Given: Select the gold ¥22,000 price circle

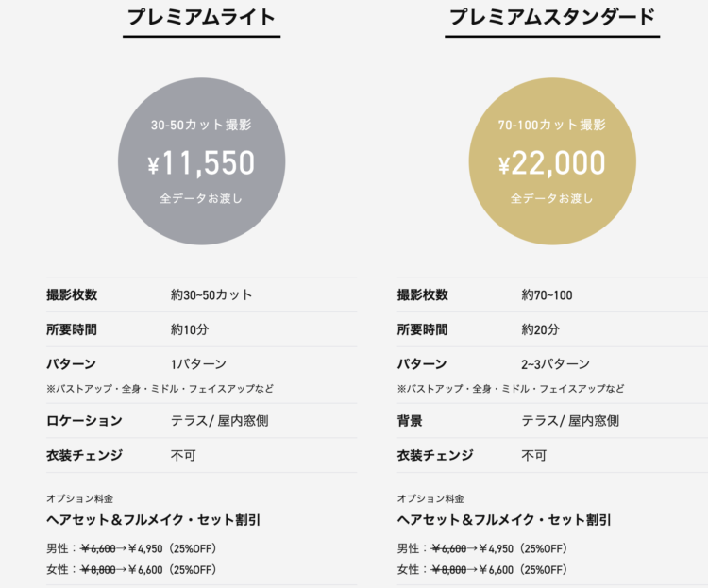Looking at the screenshot, I should (x=552, y=161).
